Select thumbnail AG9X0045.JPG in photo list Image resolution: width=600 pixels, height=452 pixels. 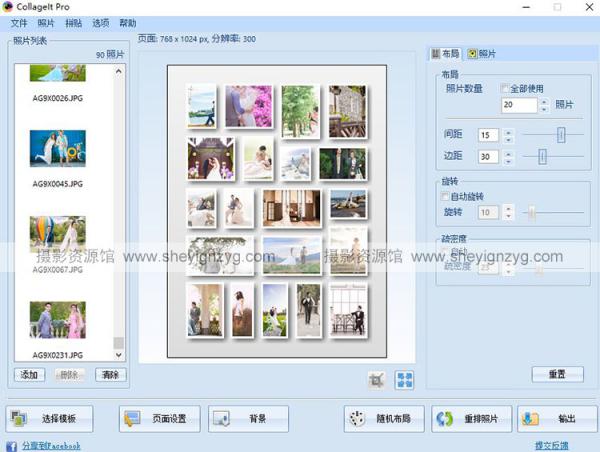[57, 149]
